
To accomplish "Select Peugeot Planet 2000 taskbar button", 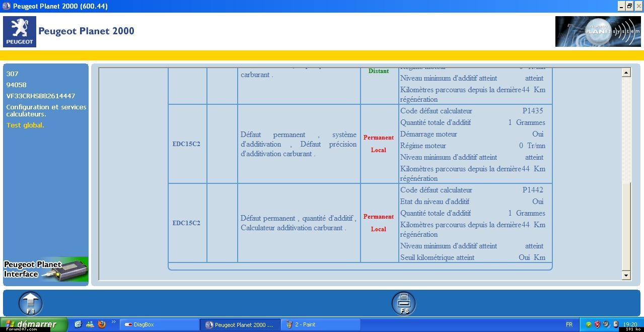I will point(239,324).
